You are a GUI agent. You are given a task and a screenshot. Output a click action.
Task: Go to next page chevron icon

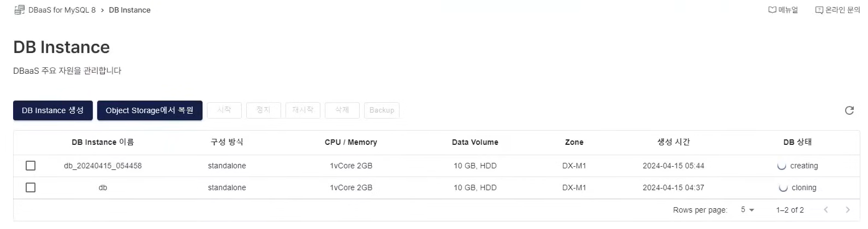(x=847, y=210)
